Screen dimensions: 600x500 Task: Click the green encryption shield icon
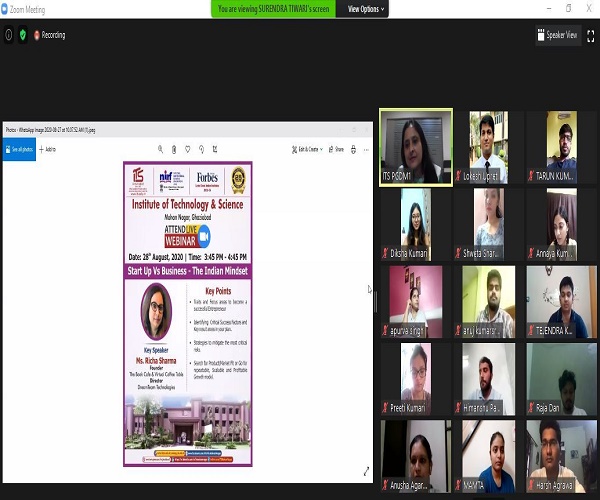point(23,35)
